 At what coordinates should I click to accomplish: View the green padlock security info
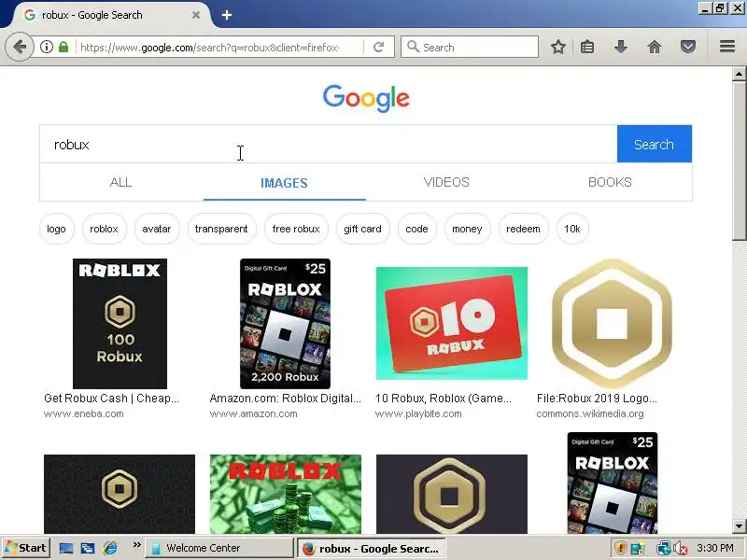coord(63,47)
